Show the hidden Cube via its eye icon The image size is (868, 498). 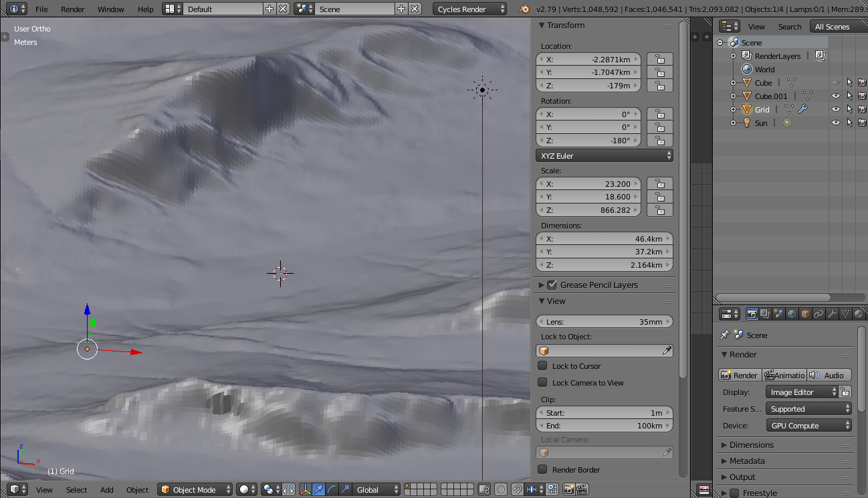point(836,83)
